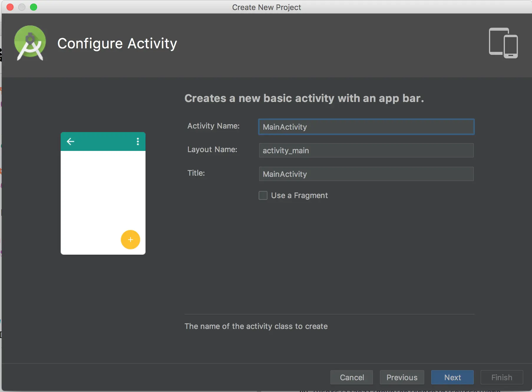
Task: Click the Layout Name text field
Action: coord(366,150)
